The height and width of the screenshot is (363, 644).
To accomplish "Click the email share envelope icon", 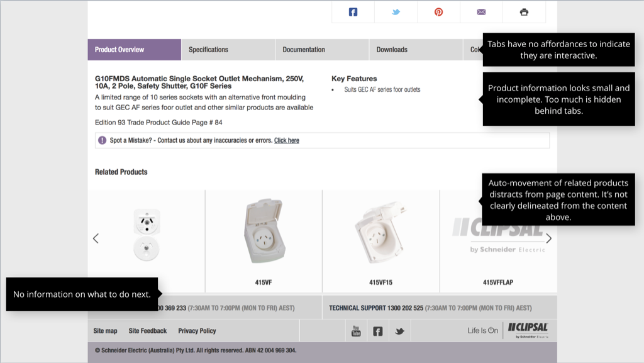I will 481,12.
